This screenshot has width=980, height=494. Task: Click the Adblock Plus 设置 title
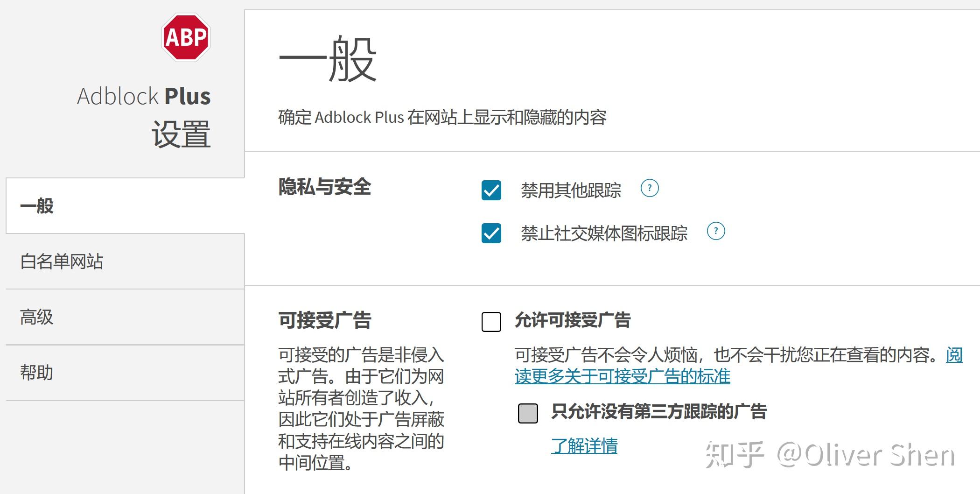click(144, 117)
